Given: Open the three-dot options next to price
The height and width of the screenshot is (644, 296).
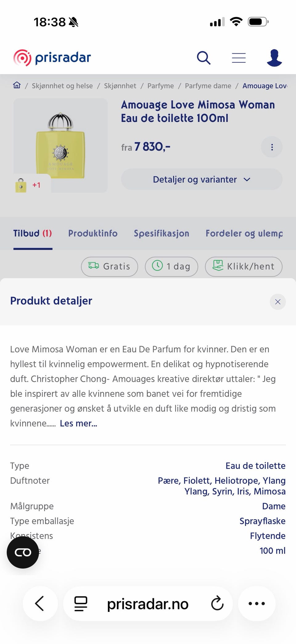Looking at the screenshot, I should click(272, 147).
